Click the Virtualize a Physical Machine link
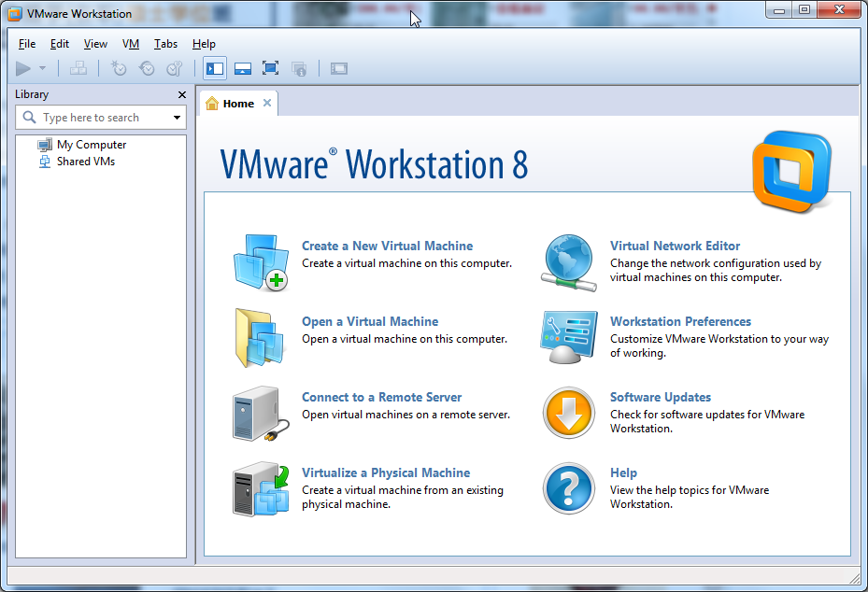The image size is (868, 592). pos(386,473)
